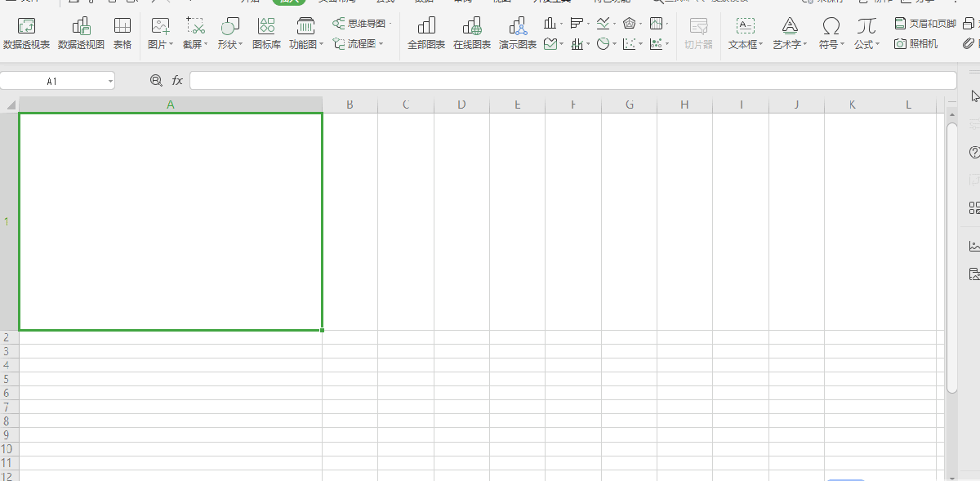This screenshot has width=980, height=481.
Task: Insert a pivot chart (数据透视图)
Action: (x=81, y=34)
